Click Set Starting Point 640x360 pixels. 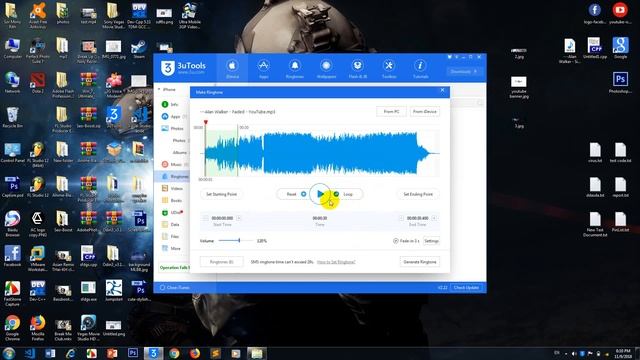(221, 194)
